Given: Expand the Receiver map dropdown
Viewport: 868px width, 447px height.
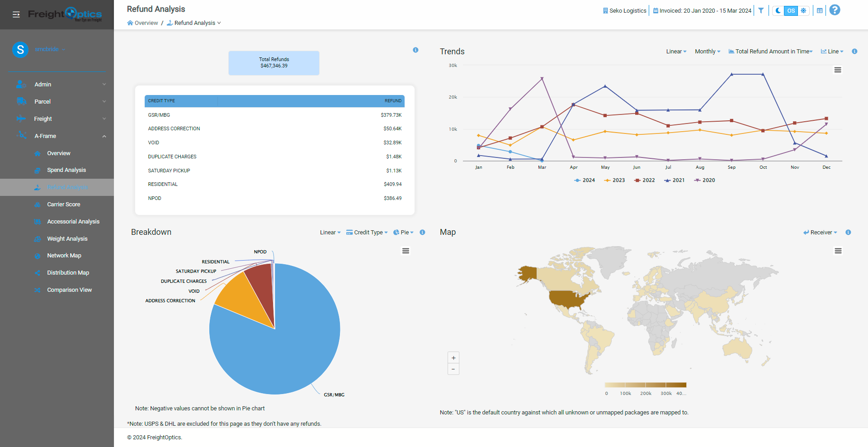Looking at the screenshot, I should [820, 233].
